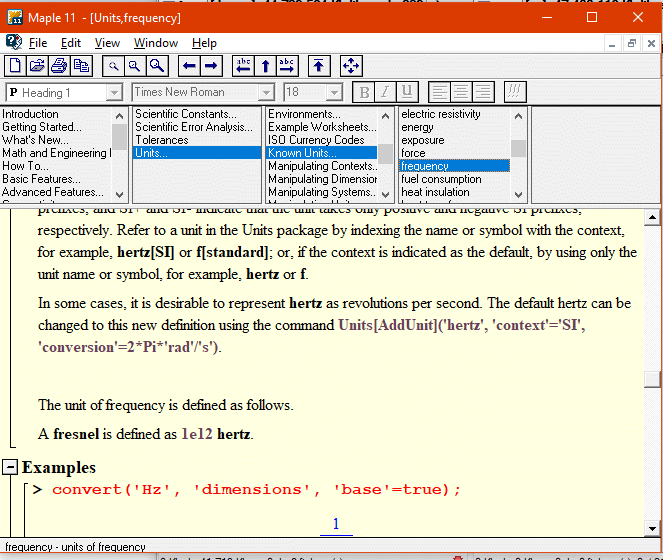
Task: Select 'ISO Currency Codes' topic
Action: click(316, 140)
